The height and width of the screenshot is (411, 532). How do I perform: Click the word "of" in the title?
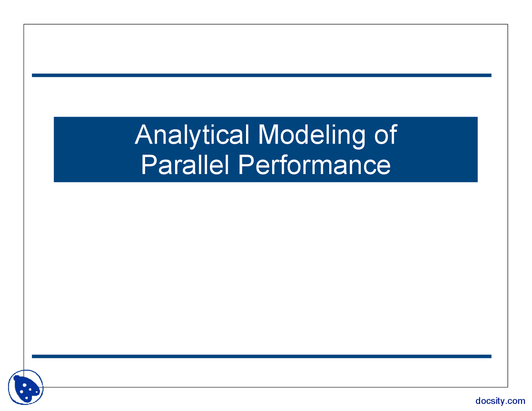385,135
